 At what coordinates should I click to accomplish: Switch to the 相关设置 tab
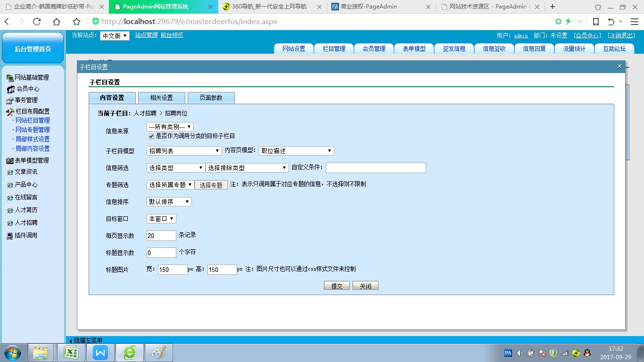click(161, 98)
